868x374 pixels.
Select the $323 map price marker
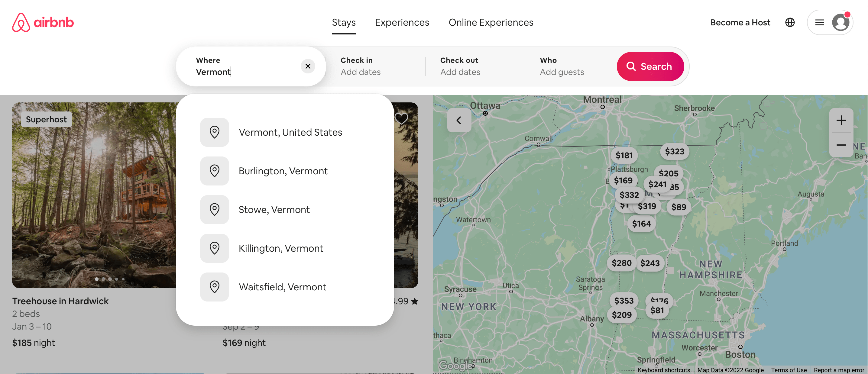(674, 152)
